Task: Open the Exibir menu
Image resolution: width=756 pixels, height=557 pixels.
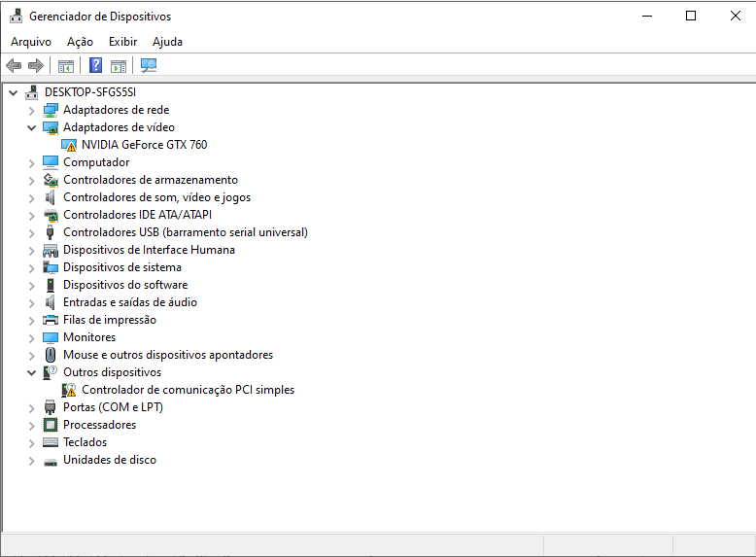Action: 123,42
